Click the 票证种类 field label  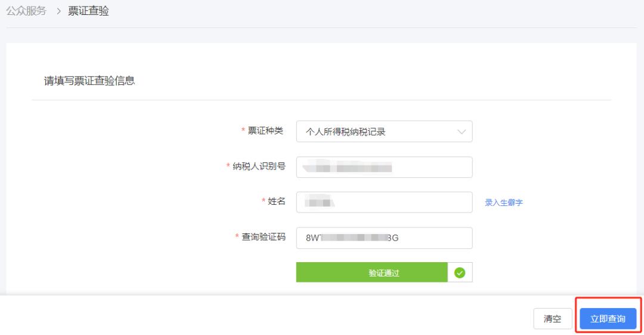click(267, 131)
